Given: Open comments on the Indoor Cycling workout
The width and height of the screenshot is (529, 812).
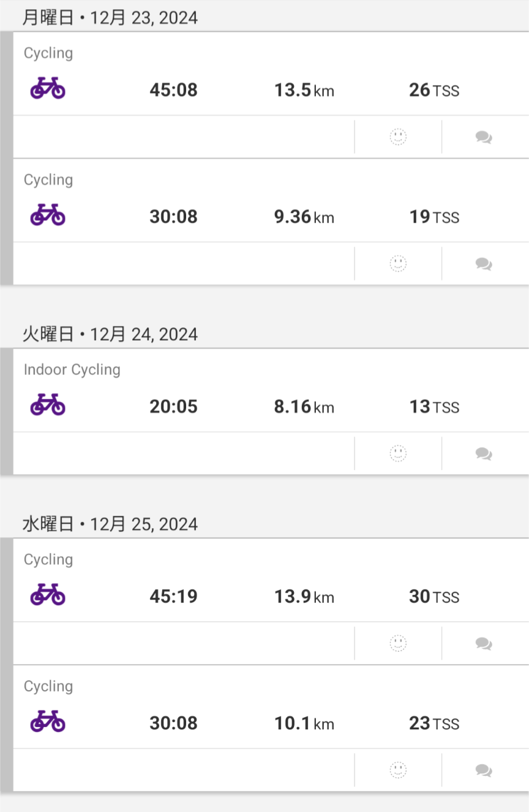Looking at the screenshot, I should click(x=484, y=453).
